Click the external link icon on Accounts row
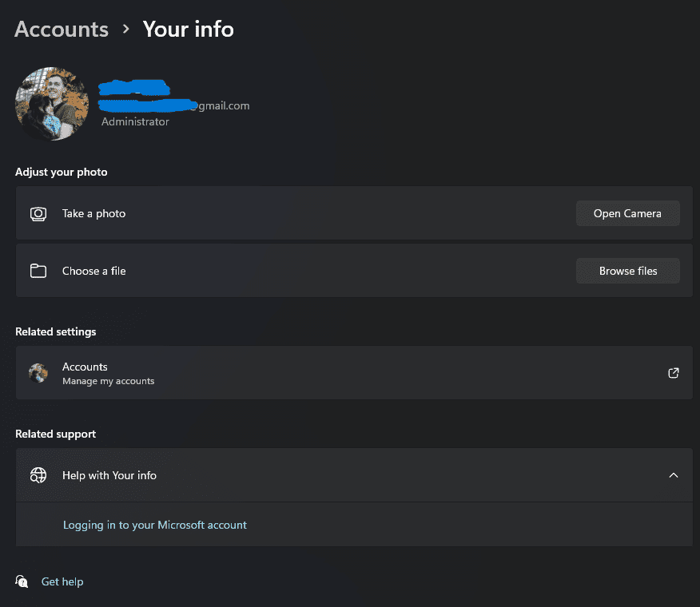The width and height of the screenshot is (700, 607). pyautogui.click(x=673, y=373)
